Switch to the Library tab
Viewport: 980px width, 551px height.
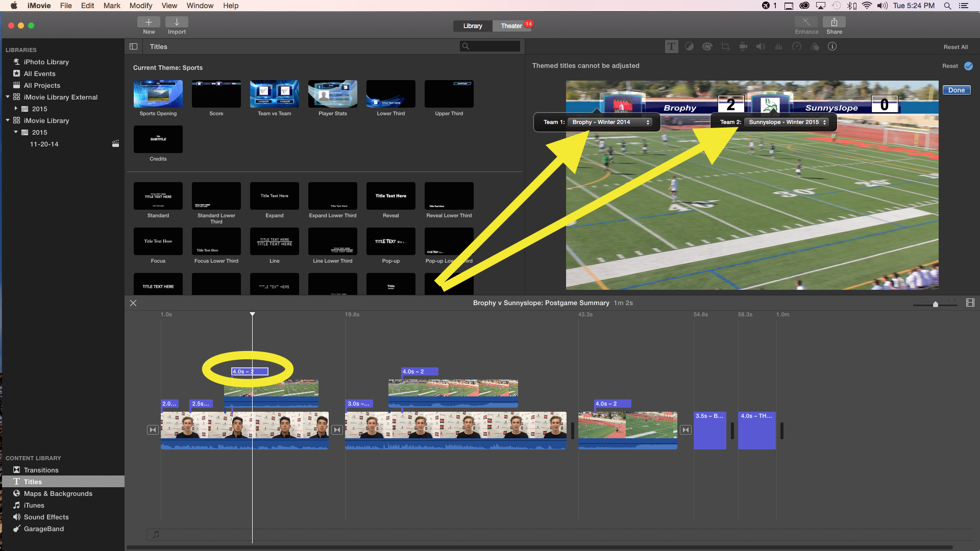[x=472, y=26]
